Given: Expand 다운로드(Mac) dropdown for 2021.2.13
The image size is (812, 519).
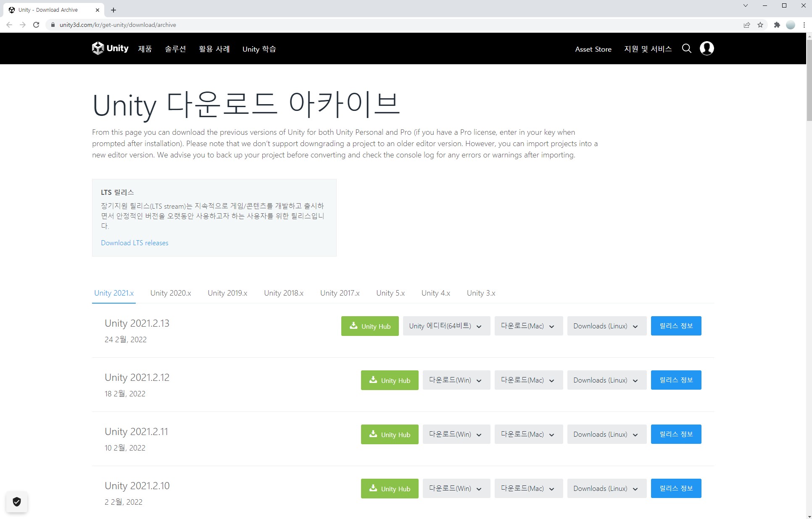Looking at the screenshot, I should (529, 326).
